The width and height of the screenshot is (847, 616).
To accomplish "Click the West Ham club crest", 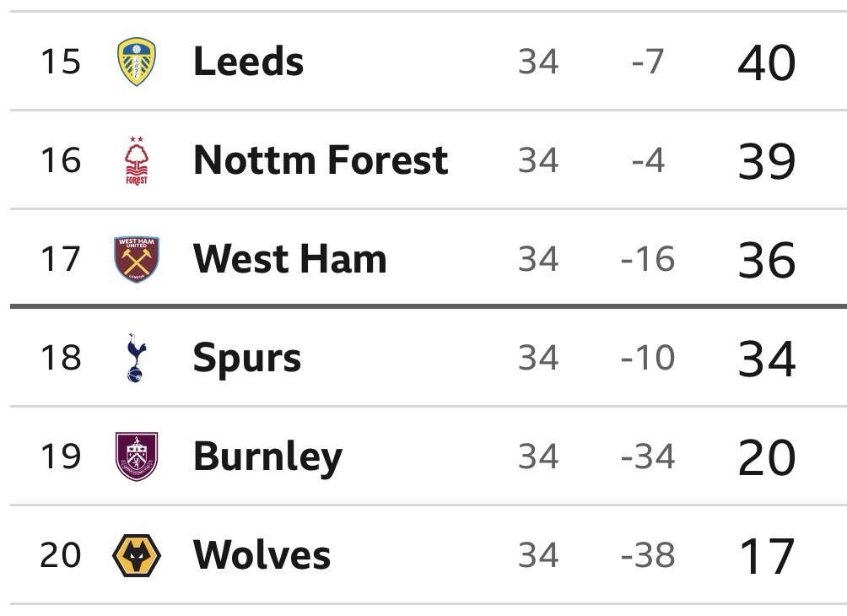I will click(137, 259).
